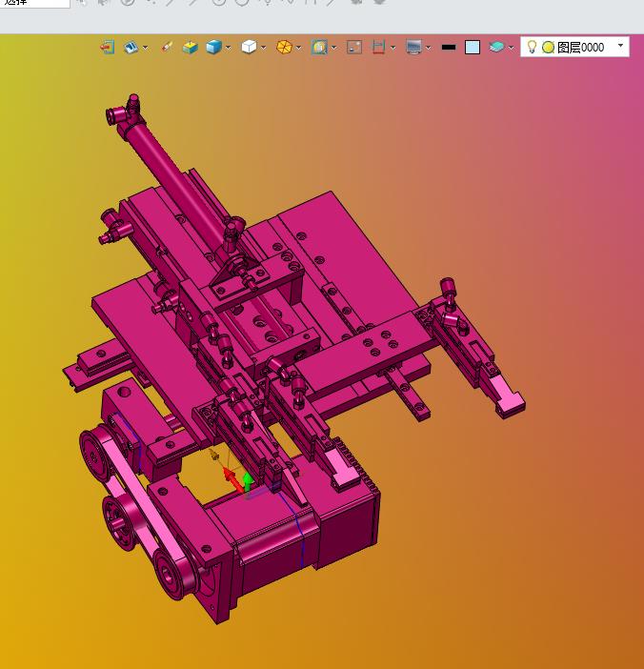Toggle the light bulb layer visibility
The width and height of the screenshot is (644, 669).
pos(532,47)
